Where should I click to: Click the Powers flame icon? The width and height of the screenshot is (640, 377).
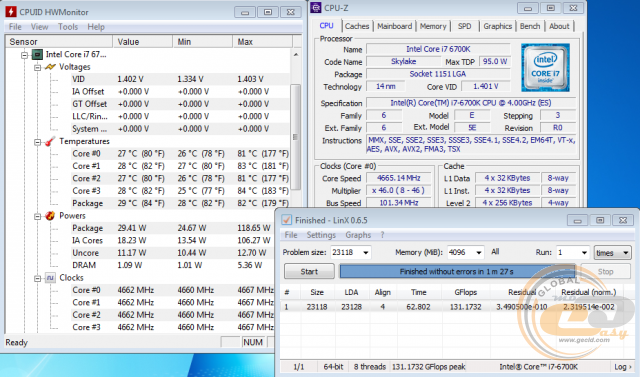pyautogui.click(x=50, y=216)
